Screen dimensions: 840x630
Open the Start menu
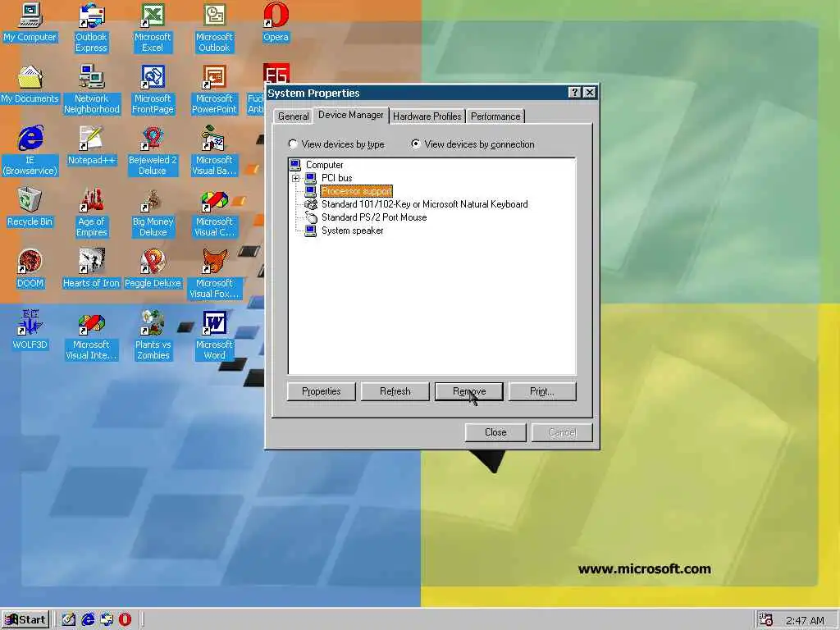25,620
